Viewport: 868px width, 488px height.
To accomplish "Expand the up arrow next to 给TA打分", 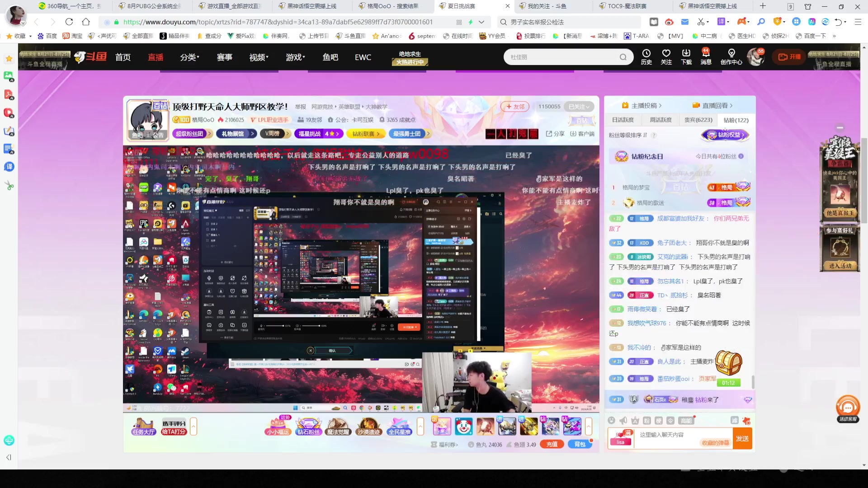I will pyautogui.click(x=193, y=427).
